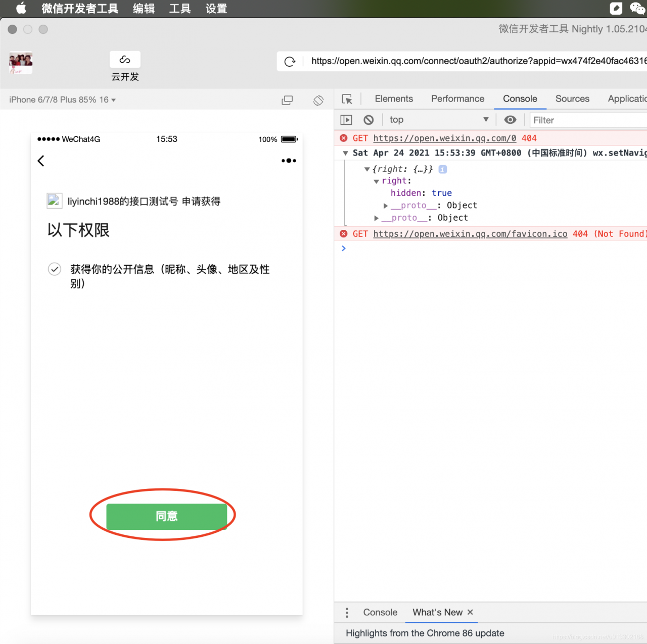Viewport: 647px width, 644px height.
Task: Select the Console drawer tab
Action: (x=380, y=613)
